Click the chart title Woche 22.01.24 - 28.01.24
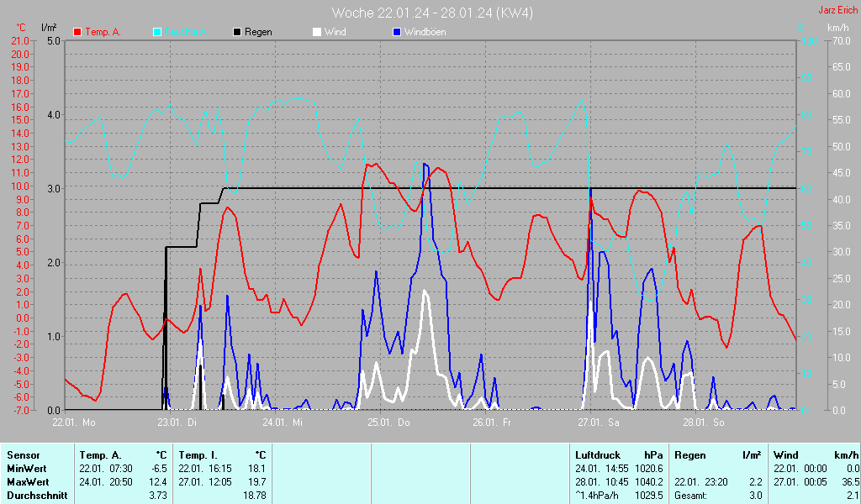 [x=431, y=13]
